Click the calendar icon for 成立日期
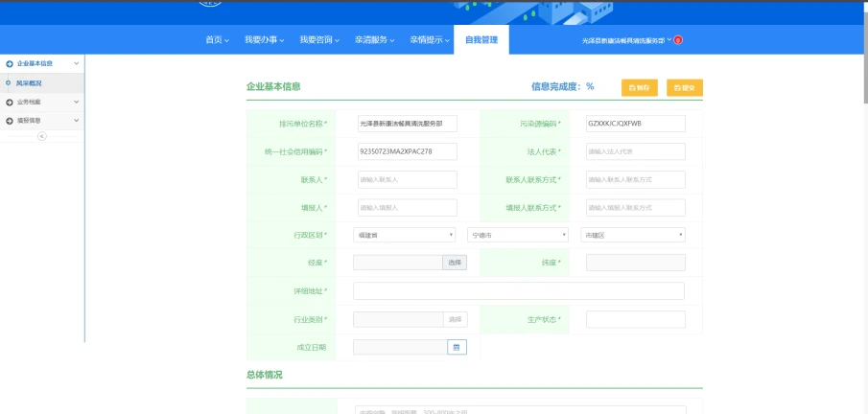The height and width of the screenshot is (414, 868). click(x=457, y=347)
